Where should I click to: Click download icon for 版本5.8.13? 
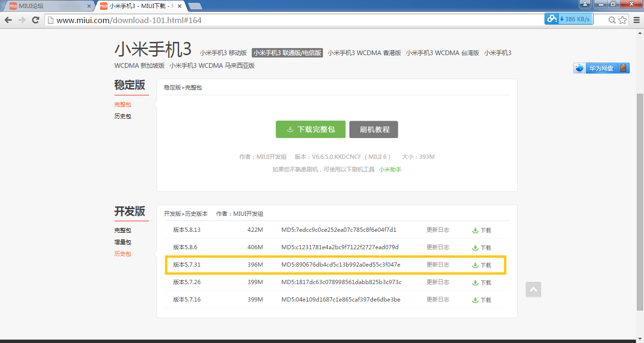point(481,230)
